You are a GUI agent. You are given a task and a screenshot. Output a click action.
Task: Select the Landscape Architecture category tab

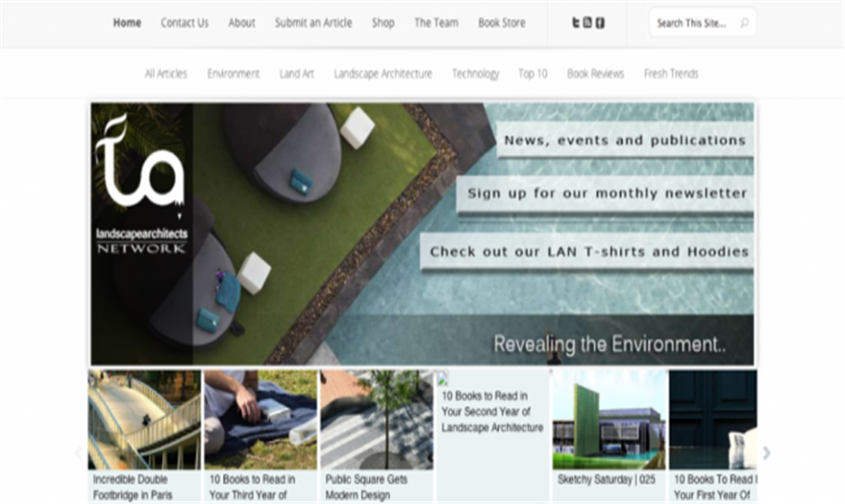pos(382,74)
